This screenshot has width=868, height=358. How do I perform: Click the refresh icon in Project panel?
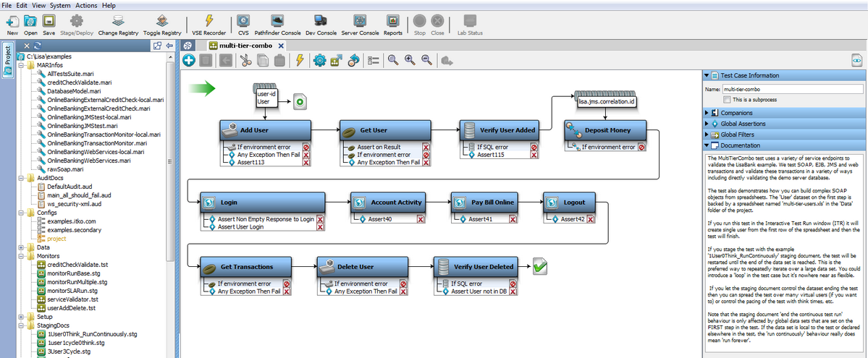pos(48,46)
